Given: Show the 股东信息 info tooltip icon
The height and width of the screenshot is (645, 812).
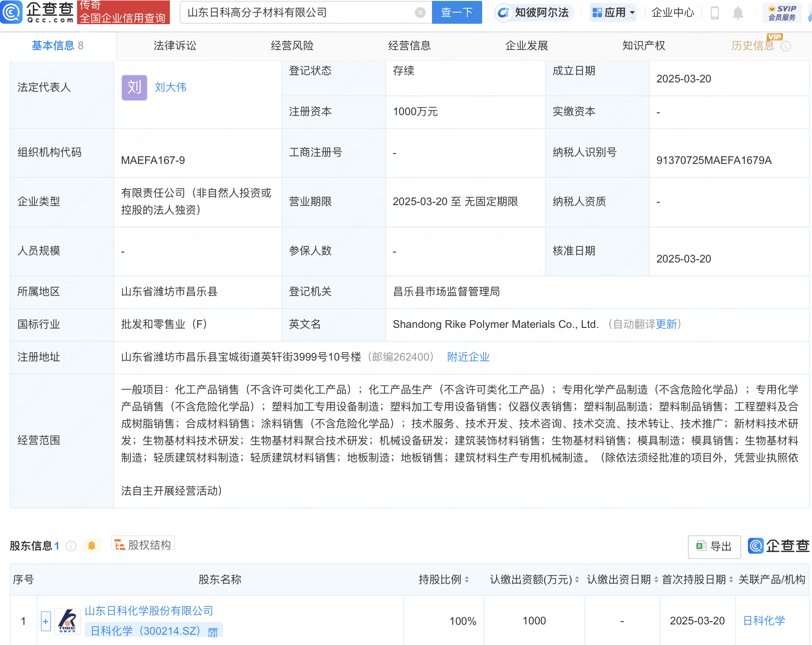Looking at the screenshot, I should [71, 546].
